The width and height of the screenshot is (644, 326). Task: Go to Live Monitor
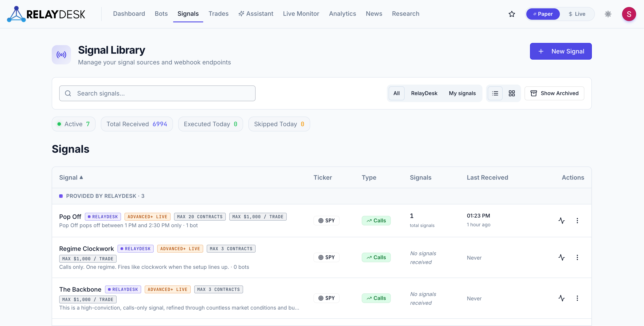tap(301, 14)
